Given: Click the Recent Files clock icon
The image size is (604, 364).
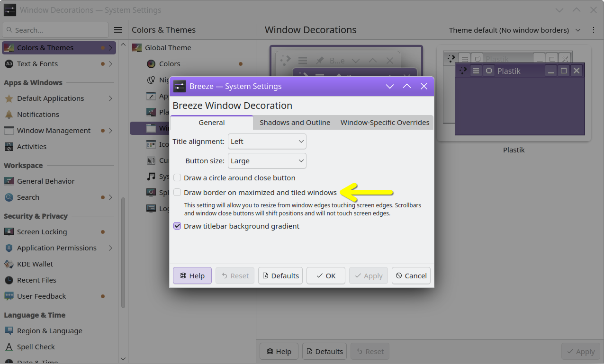Looking at the screenshot, I should pyautogui.click(x=9, y=280).
